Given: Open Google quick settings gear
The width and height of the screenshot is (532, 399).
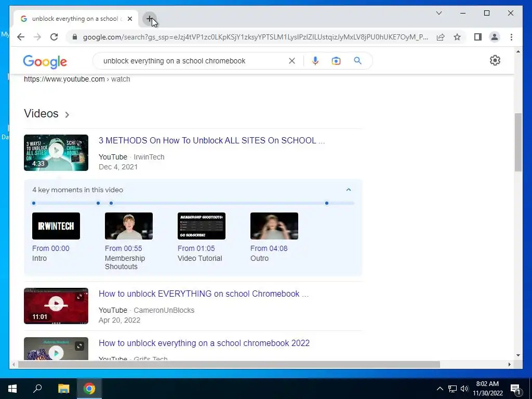Looking at the screenshot, I should tap(495, 60).
